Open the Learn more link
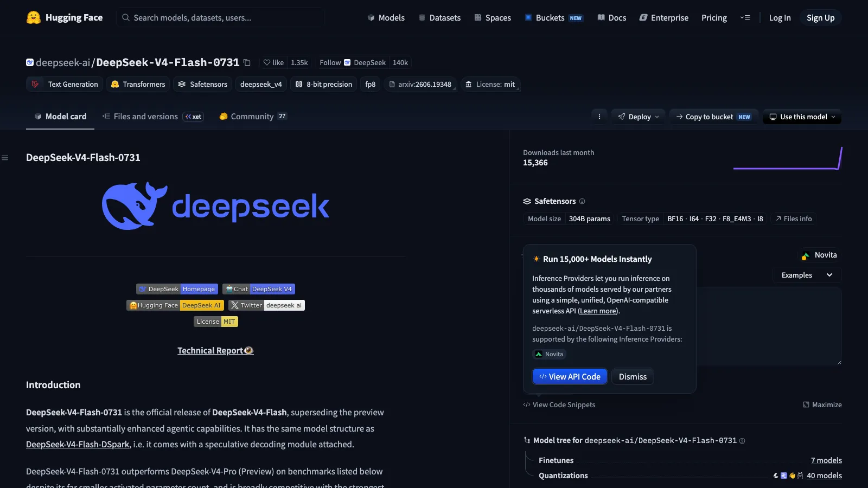The width and height of the screenshot is (868, 488). [x=598, y=311]
